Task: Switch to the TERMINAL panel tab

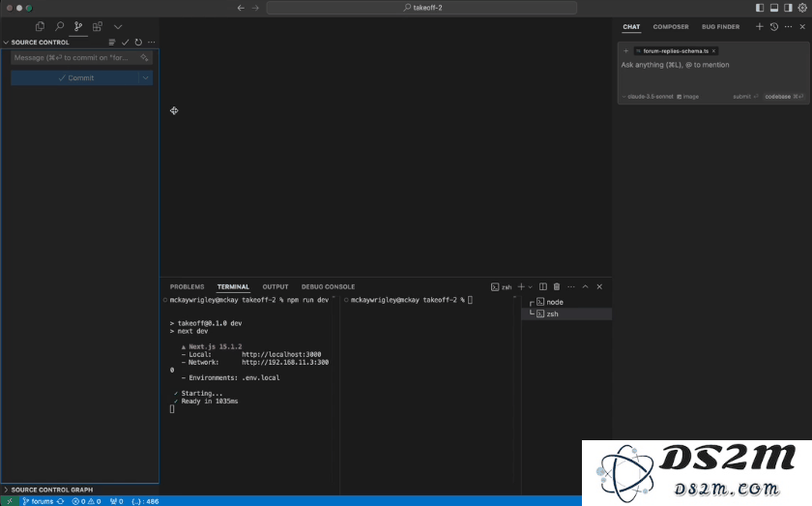Action: (233, 286)
